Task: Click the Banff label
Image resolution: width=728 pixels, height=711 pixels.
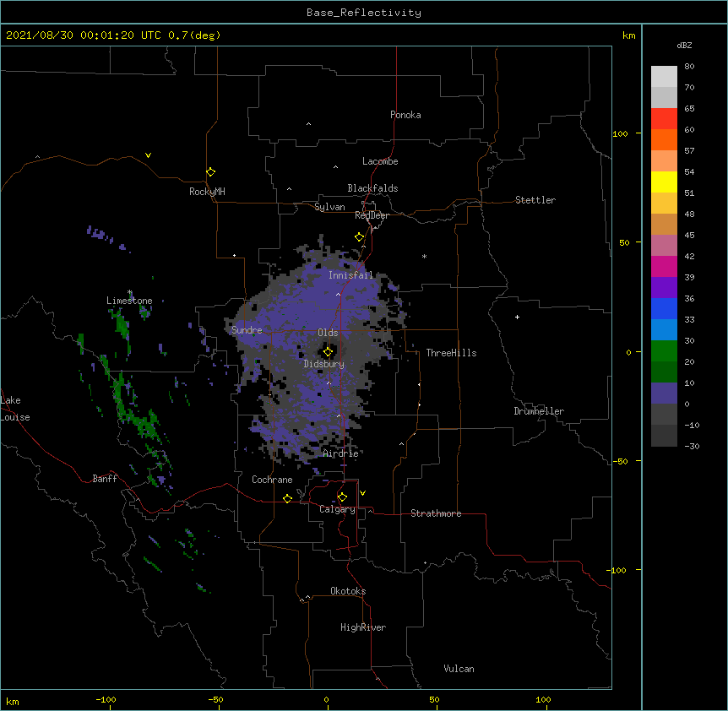Action: (x=105, y=479)
